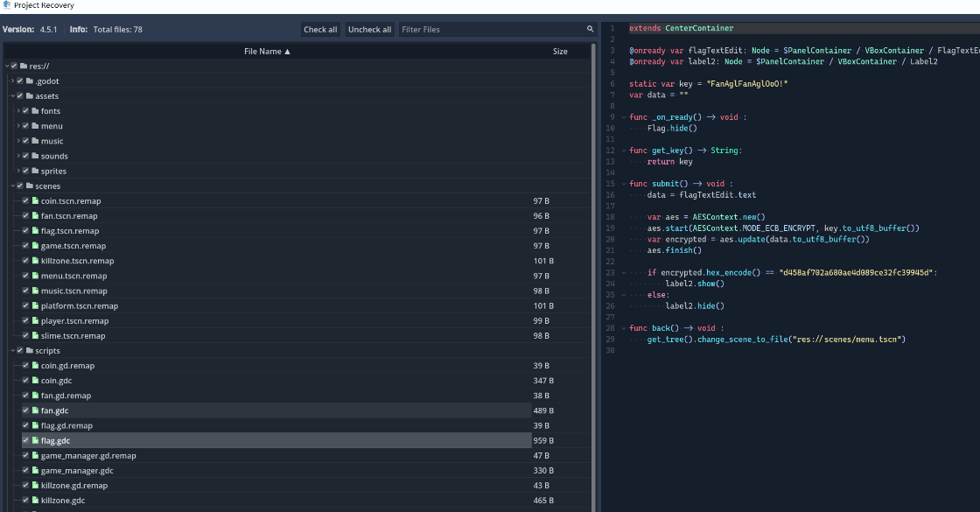Click the coin.tscn.remap file icon
980x512 pixels.
point(35,201)
